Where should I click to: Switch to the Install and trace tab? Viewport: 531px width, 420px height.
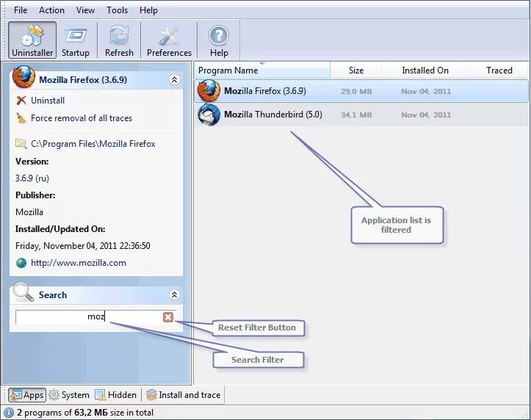pos(183,395)
